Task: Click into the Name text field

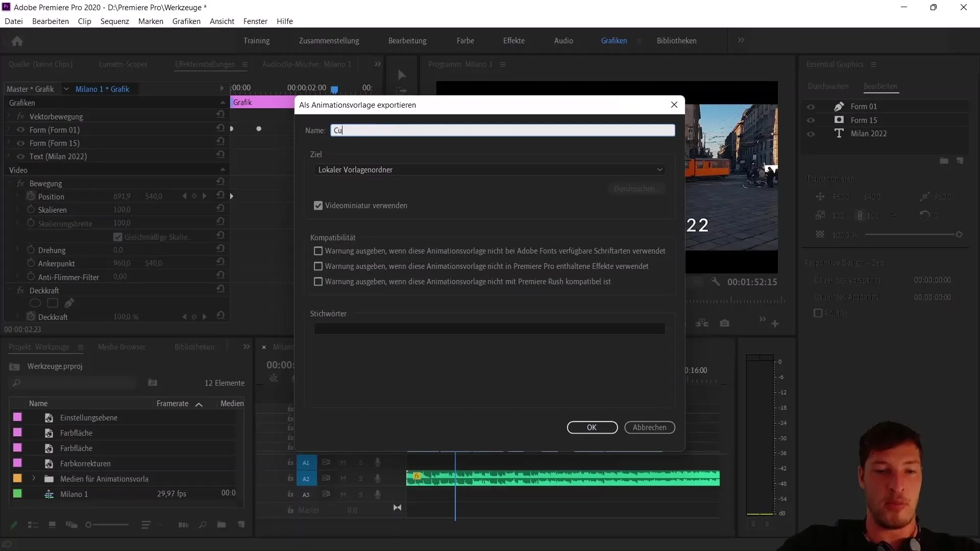Action: pos(503,131)
